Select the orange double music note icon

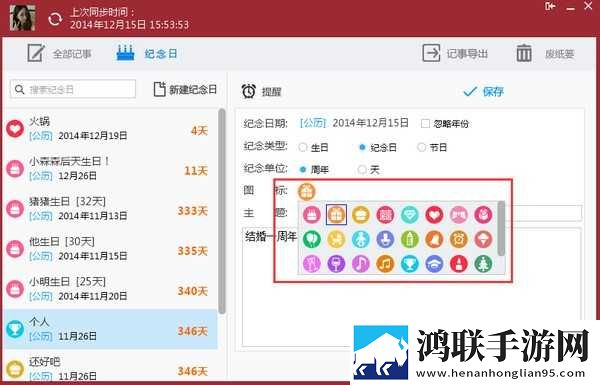(x=385, y=264)
